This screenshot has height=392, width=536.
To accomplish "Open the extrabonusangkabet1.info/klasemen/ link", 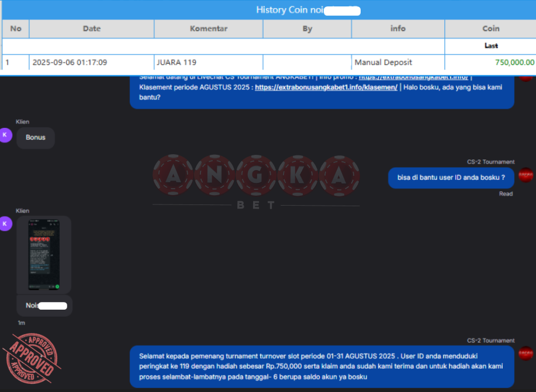I will tap(326, 87).
